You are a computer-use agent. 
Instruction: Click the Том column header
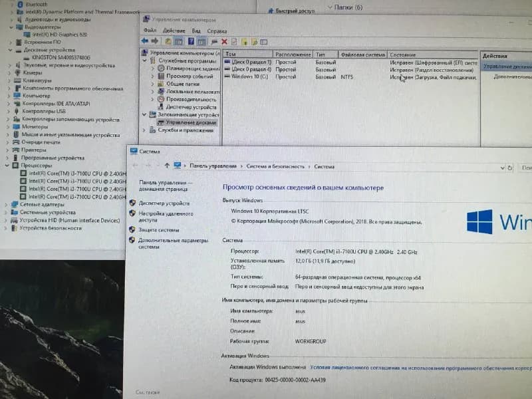(x=247, y=54)
